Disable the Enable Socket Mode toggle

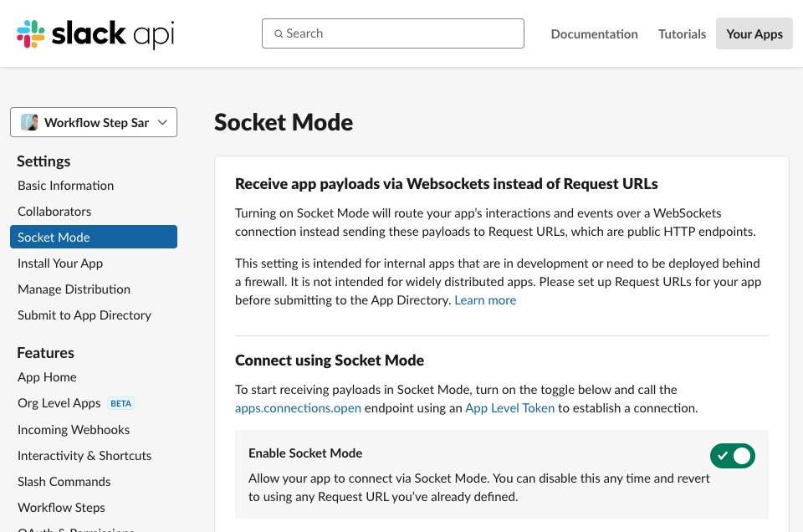click(x=732, y=456)
